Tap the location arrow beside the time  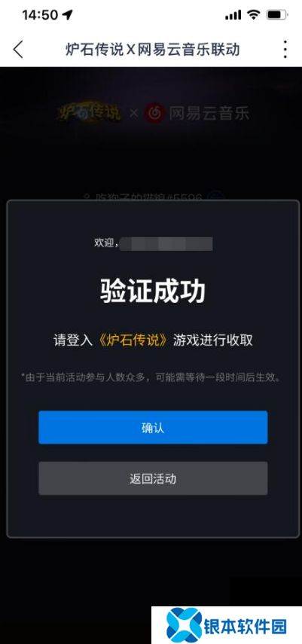66,15
